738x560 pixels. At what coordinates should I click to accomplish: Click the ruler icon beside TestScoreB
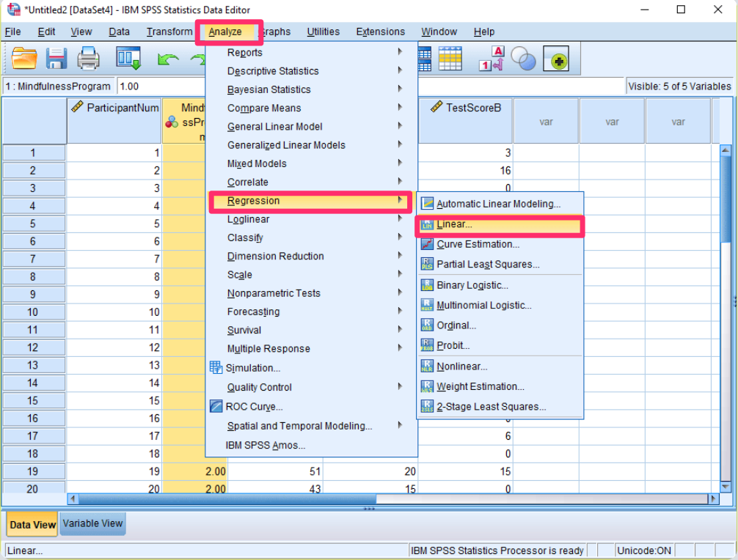[x=436, y=107]
